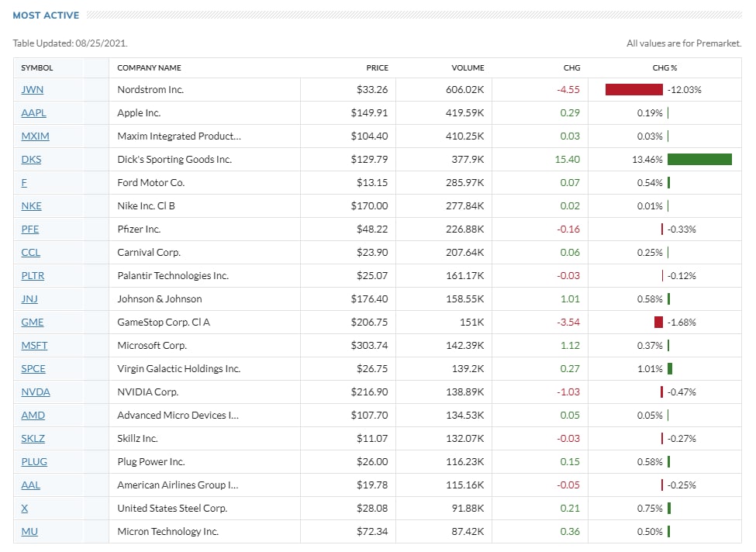Click the Palantir Technologies Inc. name
The width and height of the screenshot is (756, 552).
(x=173, y=276)
